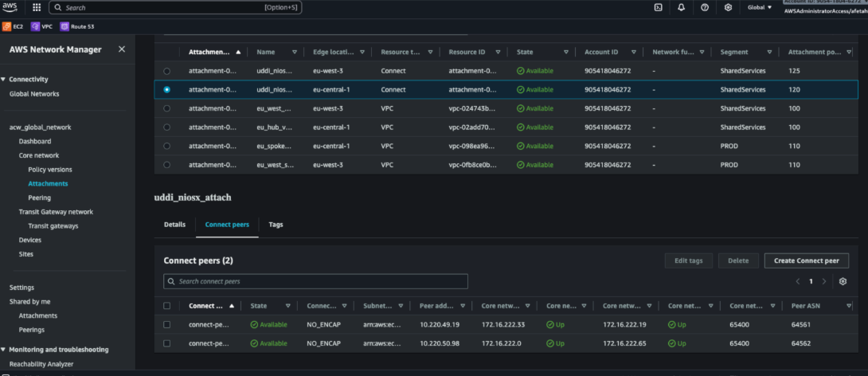868x376 pixels.
Task: Click the Transit Gateway network sidebar item
Action: click(x=56, y=212)
